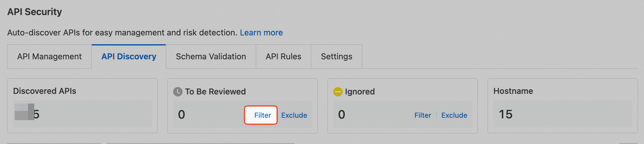This screenshot has height=144, width=644.
Task: Click the Discovered APIs count value
Action: pos(27,114)
